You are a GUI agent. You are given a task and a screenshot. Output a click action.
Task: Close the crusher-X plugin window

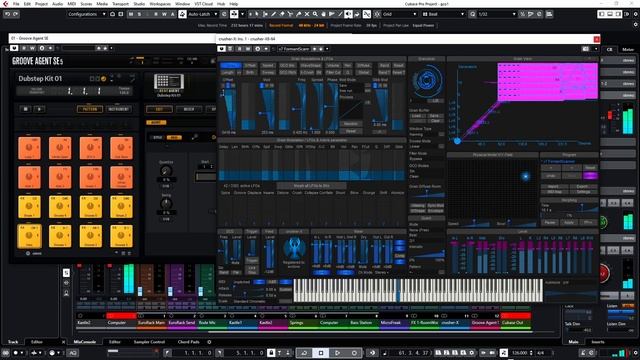coord(597,39)
